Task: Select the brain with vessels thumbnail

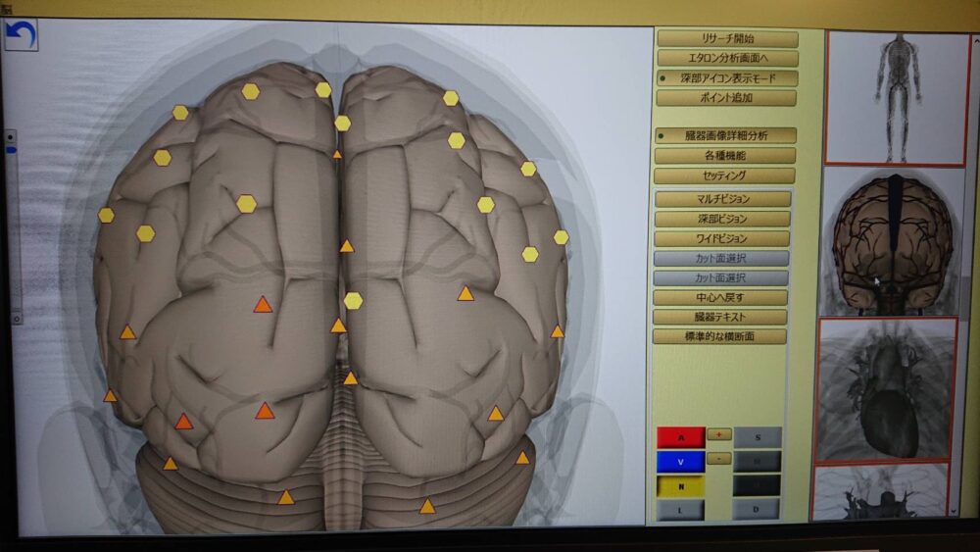Action: click(x=893, y=242)
